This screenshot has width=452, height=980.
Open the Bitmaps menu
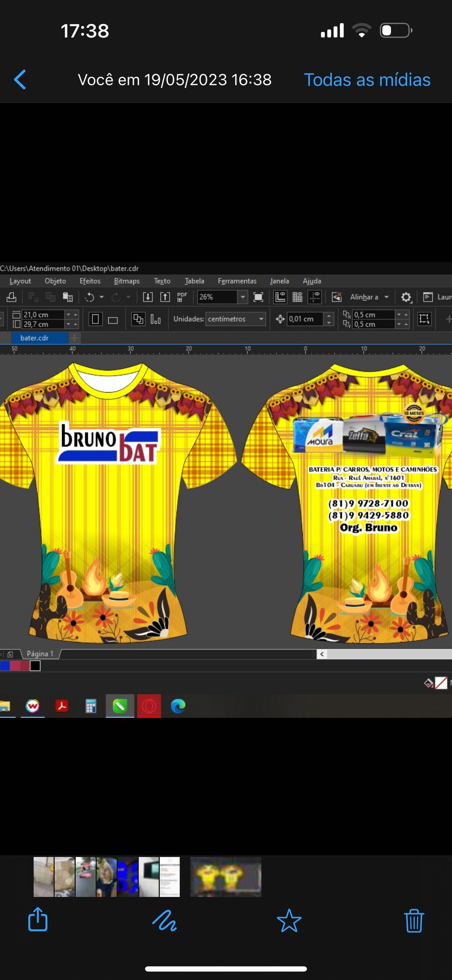click(127, 281)
